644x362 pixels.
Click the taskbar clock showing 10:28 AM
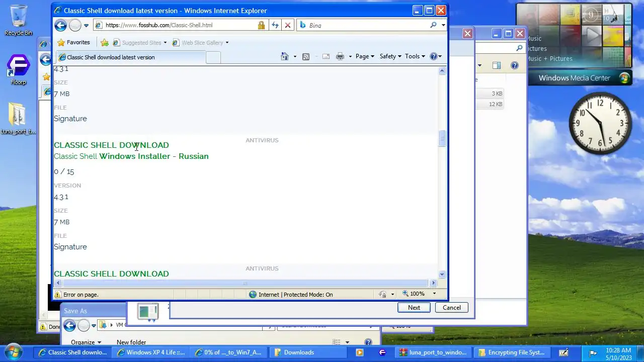point(618,353)
